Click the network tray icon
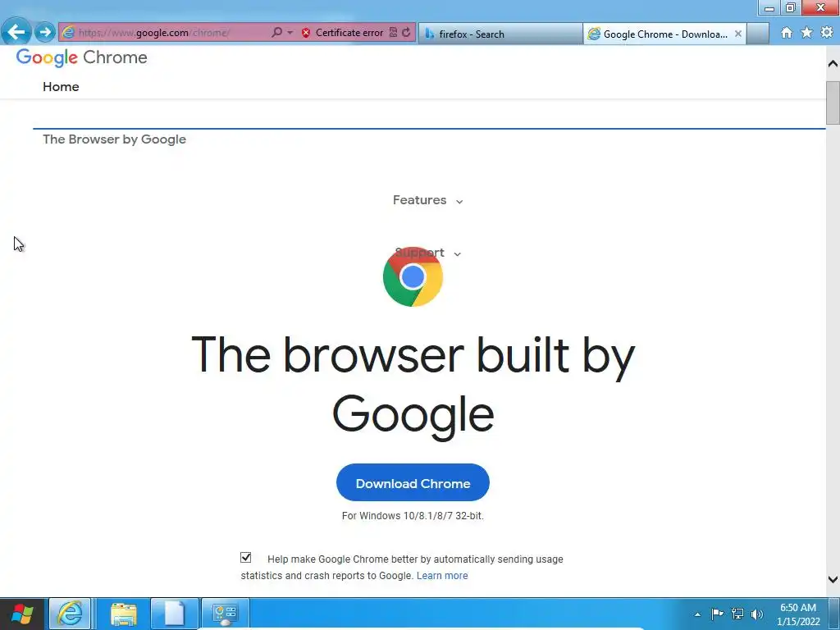 (x=737, y=614)
